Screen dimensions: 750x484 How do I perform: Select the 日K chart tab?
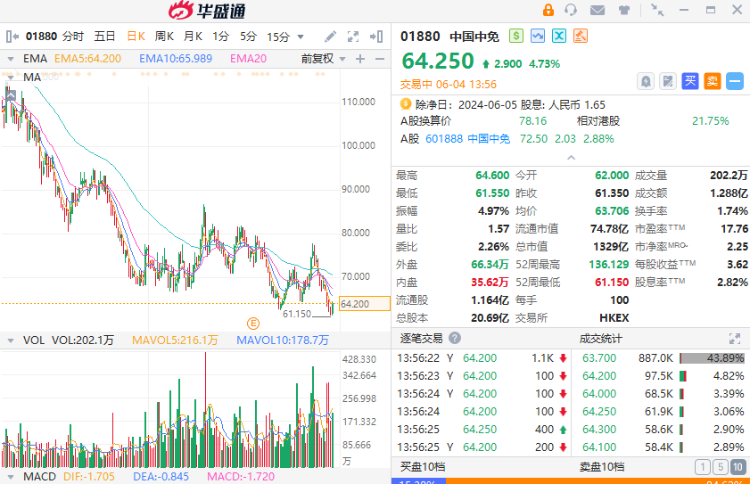pos(136,36)
